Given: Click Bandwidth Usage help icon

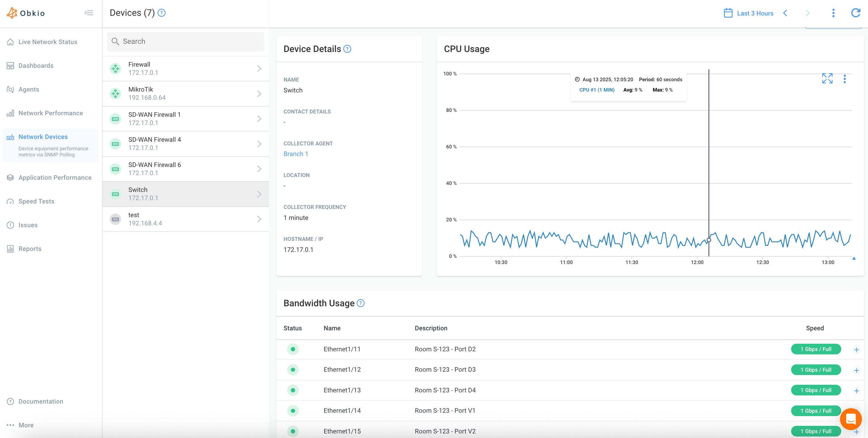Looking at the screenshot, I should (360, 303).
